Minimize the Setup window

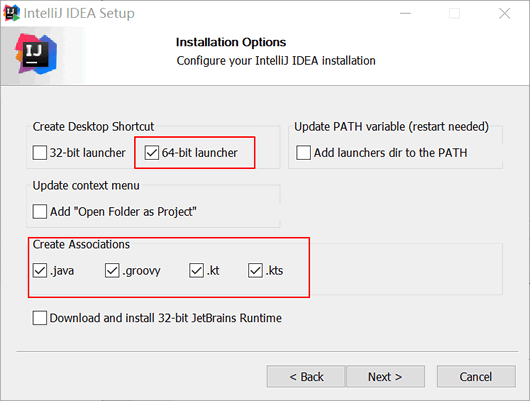(405, 14)
